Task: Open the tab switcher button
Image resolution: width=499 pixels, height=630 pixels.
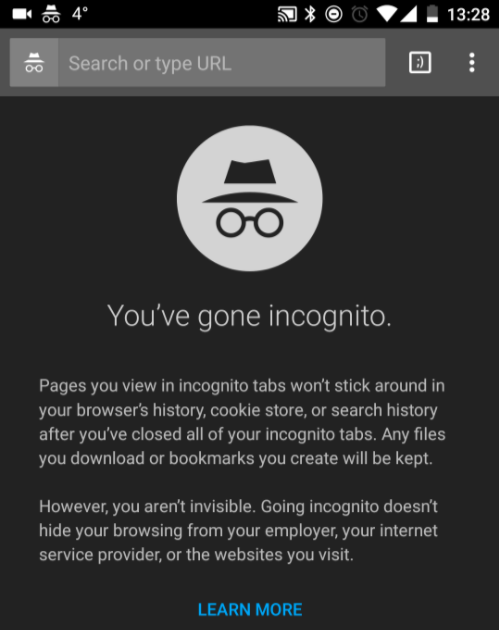Action: (420, 63)
